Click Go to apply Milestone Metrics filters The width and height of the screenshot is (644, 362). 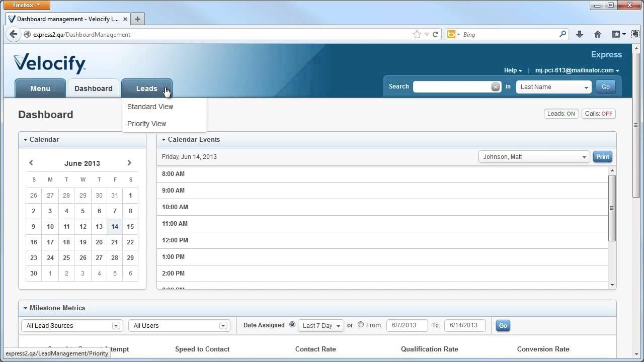[x=503, y=325]
